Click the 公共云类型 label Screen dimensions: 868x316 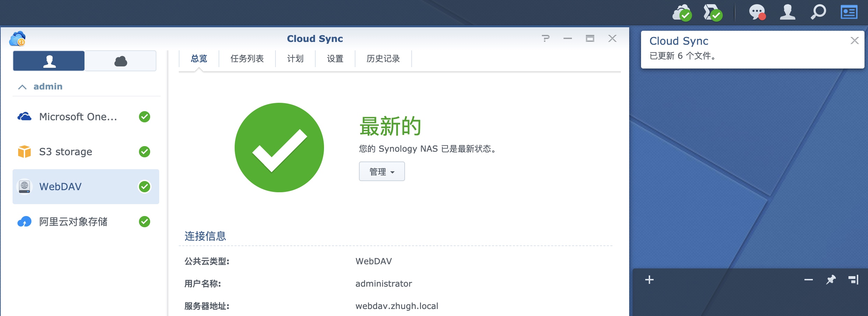[x=207, y=261]
